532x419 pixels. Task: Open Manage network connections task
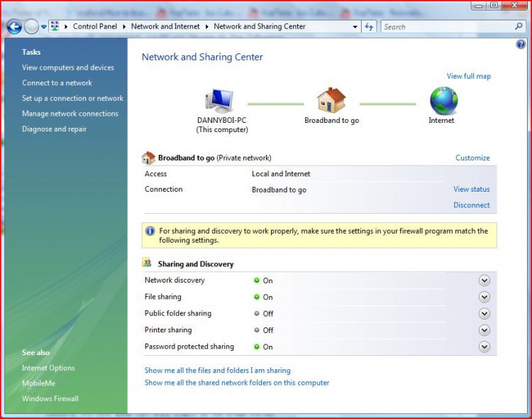click(70, 114)
